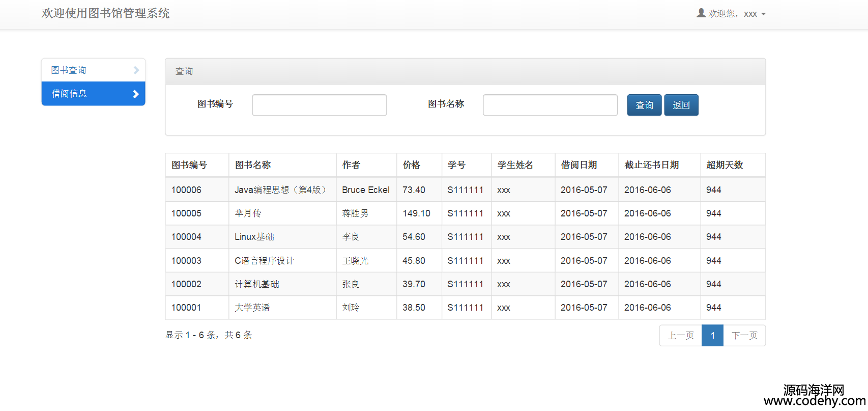Image resolution: width=868 pixels, height=411 pixels.
Task: Open the xxx user dropdown caret
Action: coord(763,14)
